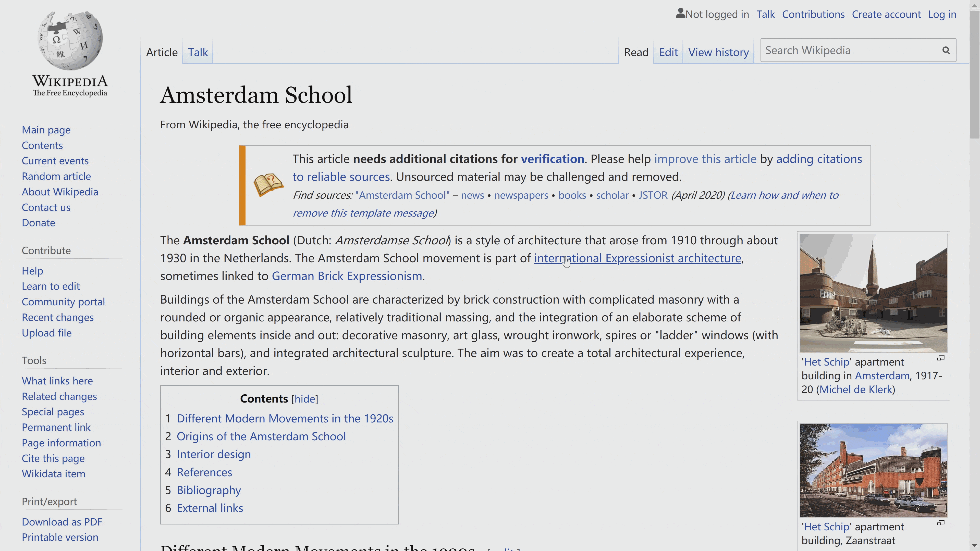980x551 pixels.
Task: Open the Help link
Action: (x=32, y=271)
